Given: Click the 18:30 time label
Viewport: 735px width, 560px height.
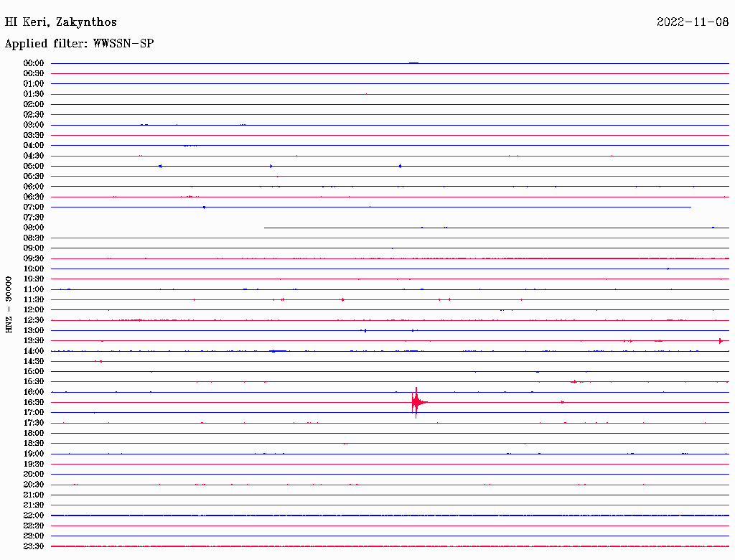Looking at the screenshot, I should click(34, 444).
